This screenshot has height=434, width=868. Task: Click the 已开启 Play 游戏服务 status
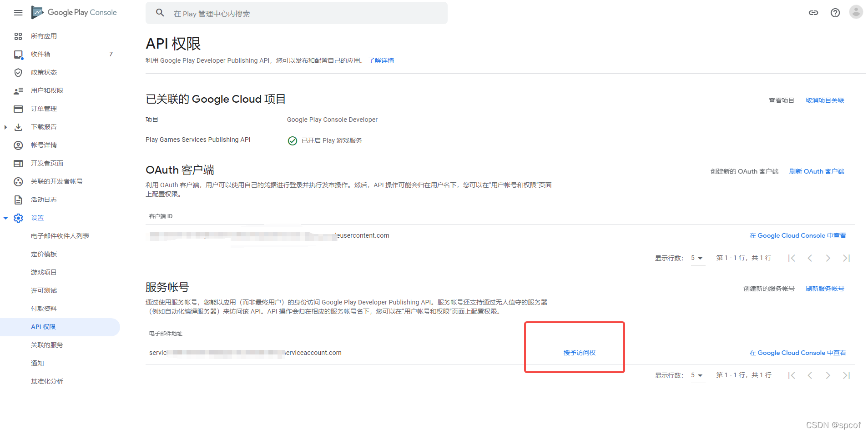[x=332, y=140]
